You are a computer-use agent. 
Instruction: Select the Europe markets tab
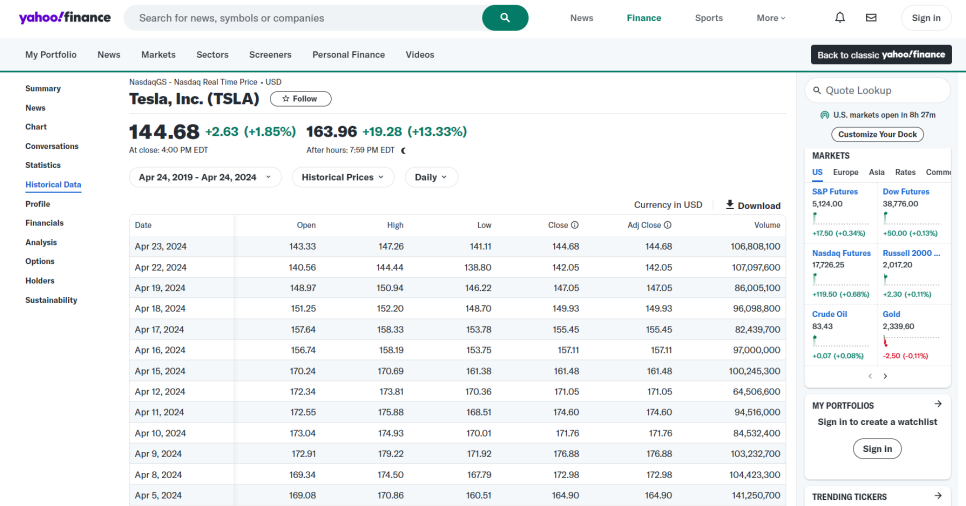point(846,173)
